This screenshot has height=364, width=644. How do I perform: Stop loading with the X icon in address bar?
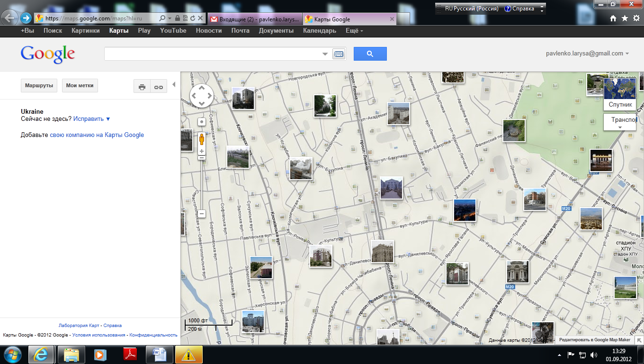[x=200, y=18]
